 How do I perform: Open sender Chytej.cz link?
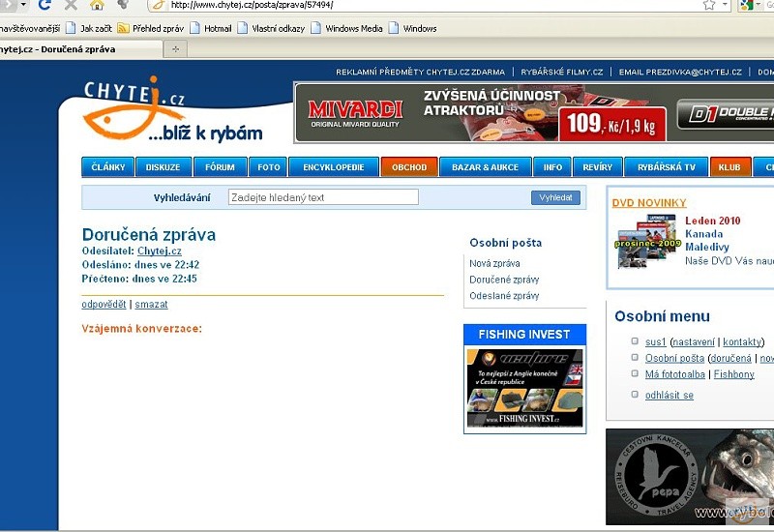[160, 251]
